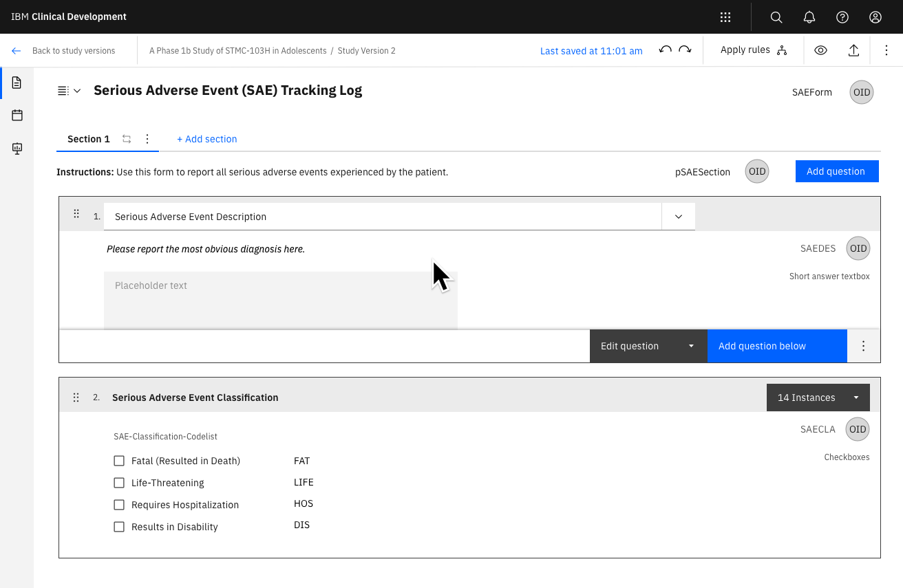
Task: Click the Add section link
Action: [206, 139]
